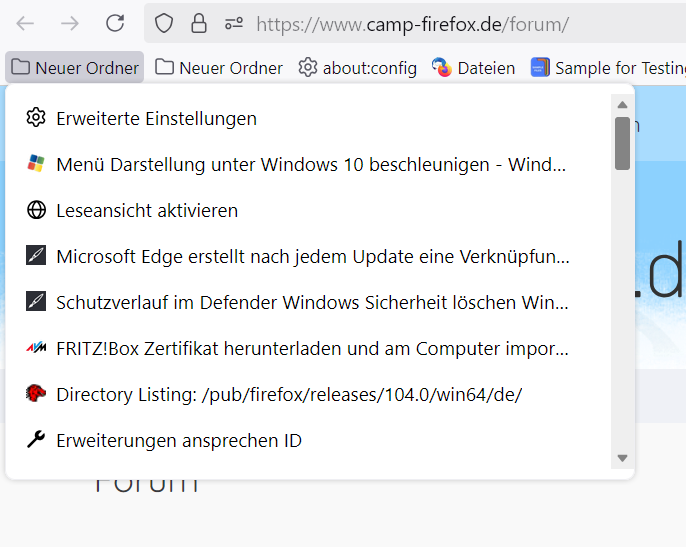
Task: Reload the current page
Action: [x=115, y=23]
